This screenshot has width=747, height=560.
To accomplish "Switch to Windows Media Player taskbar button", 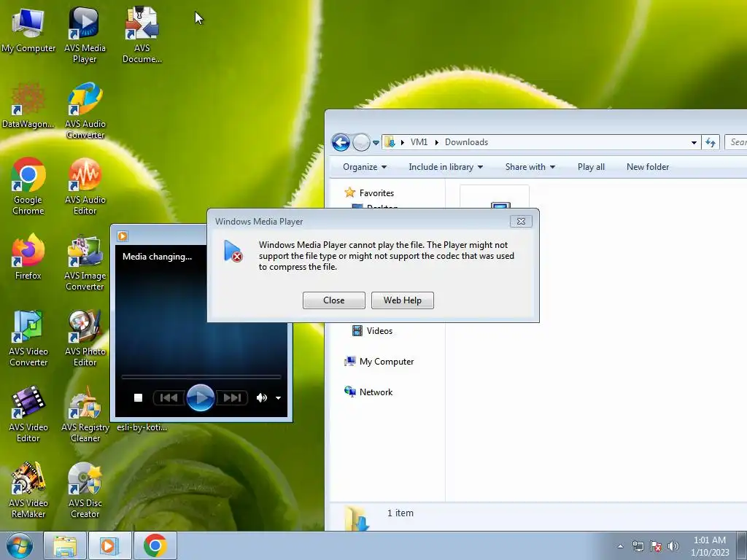I will [109, 545].
